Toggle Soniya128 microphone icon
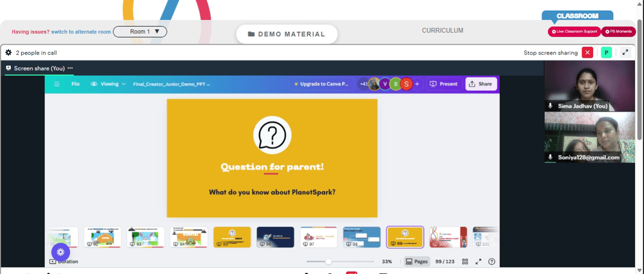The width and height of the screenshot is (644, 274). (551, 157)
